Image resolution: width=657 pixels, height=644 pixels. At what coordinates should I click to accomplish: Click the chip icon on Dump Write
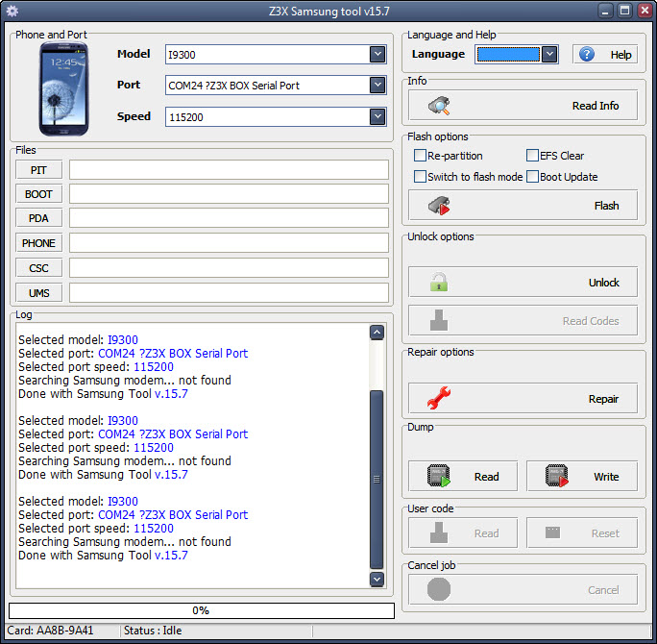click(557, 476)
